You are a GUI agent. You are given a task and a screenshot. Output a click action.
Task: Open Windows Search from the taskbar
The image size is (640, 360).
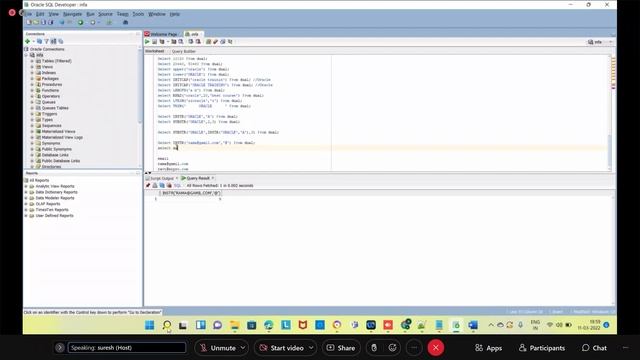coord(167,325)
